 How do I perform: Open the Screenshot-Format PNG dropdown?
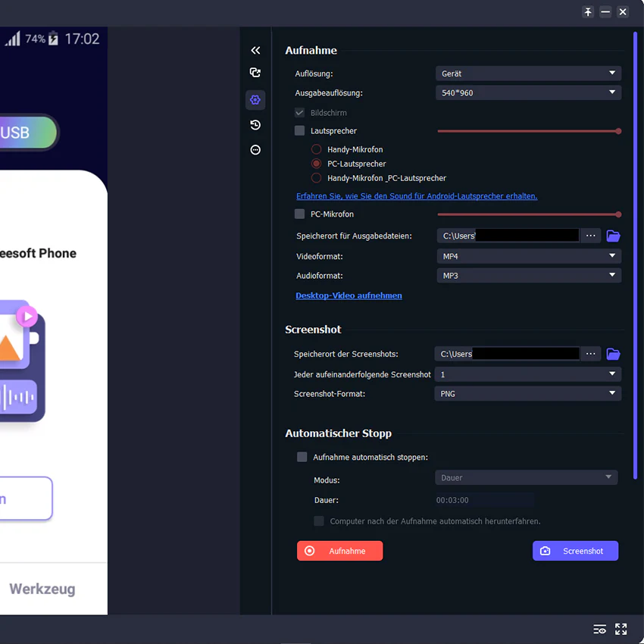(528, 393)
